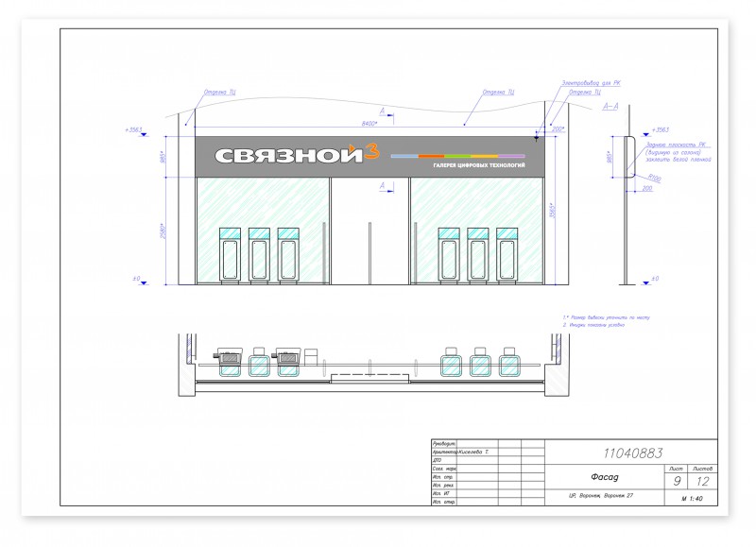The width and height of the screenshot is (756, 547).
Task: Click the +3563 elevation marker triangle at left
Action: point(144,134)
